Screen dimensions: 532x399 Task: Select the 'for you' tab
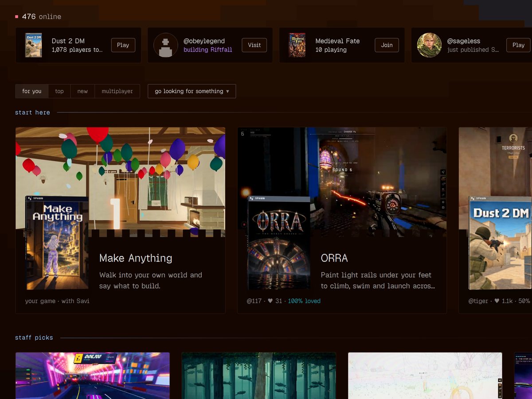pyautogui.click(x=32, y=91)
